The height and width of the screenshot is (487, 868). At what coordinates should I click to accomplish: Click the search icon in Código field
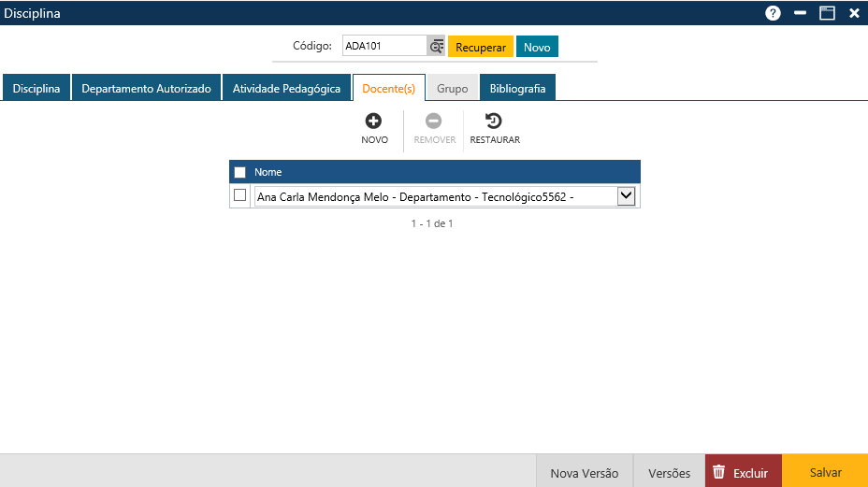tap(436, 47)
